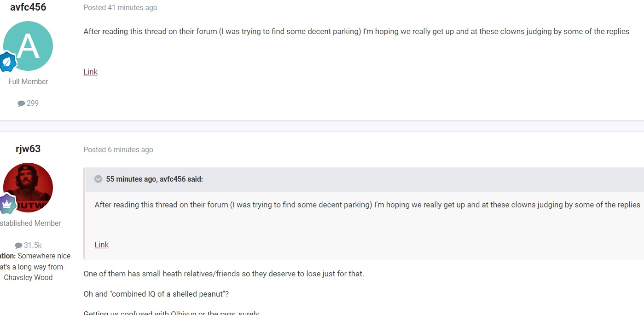Collapse the quote from avfc456 using chevron
The height and width of the screenshot is (315, 644).
coord(98,179)
